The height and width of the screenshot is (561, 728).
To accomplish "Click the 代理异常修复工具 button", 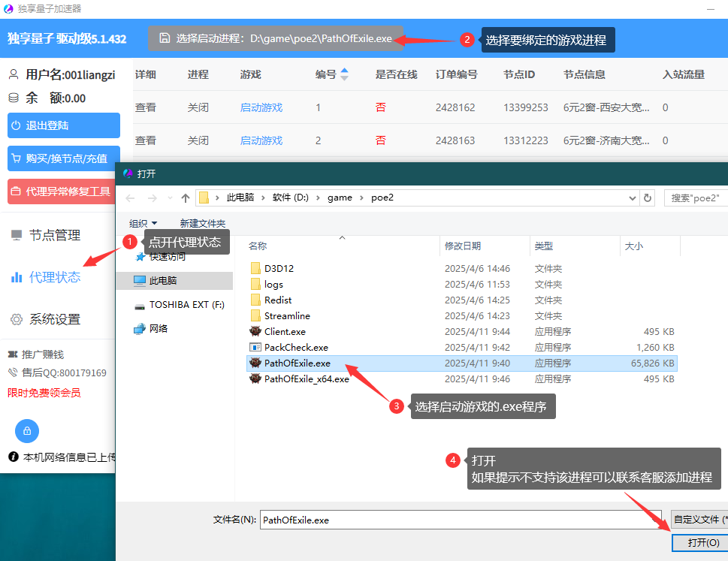I will coord(62,192).
